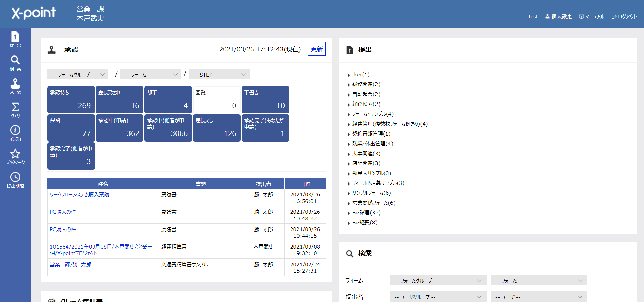Select the 差し戻し 126 status tile
This screenshot has height=302, width=644.
217,128
